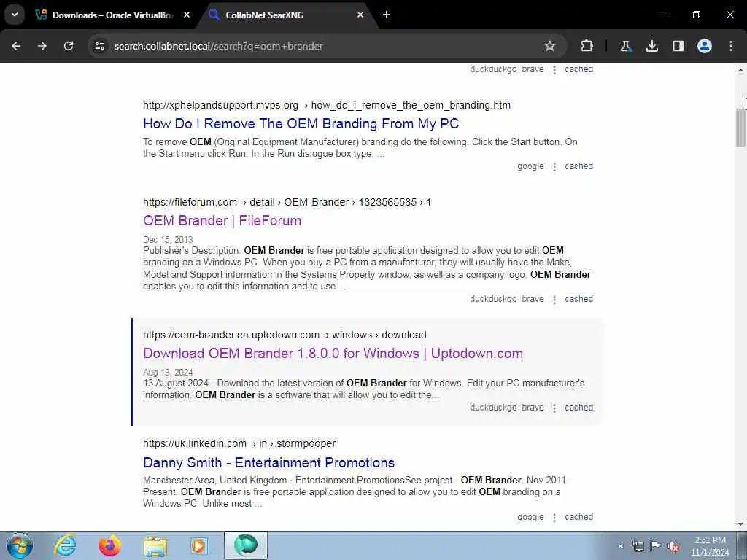This screenshot has height=560, width=747.
Task: Reload the current page
Action: [69, 46]
